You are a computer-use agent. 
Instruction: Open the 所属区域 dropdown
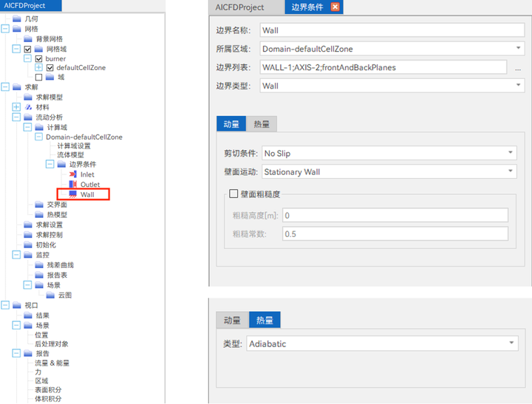tap(392, 49)
